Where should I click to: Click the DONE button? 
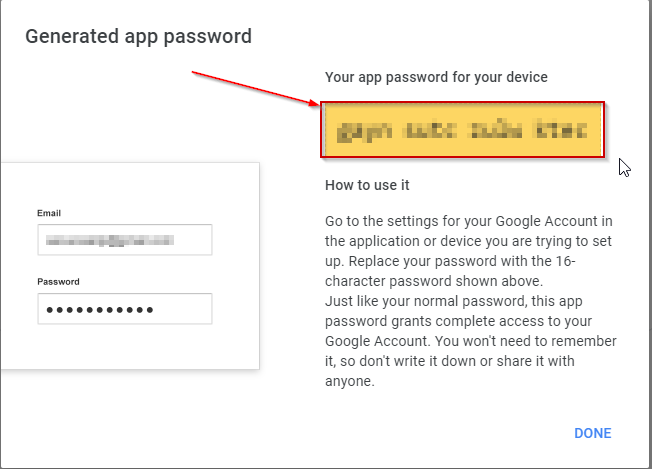point(592,433)
